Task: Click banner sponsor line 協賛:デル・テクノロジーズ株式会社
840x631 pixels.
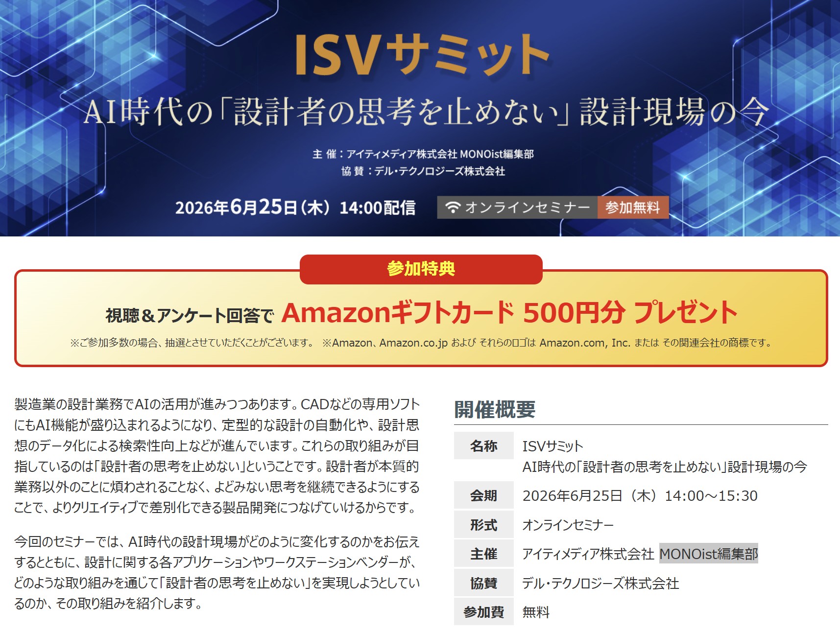Action: (423, 171)
